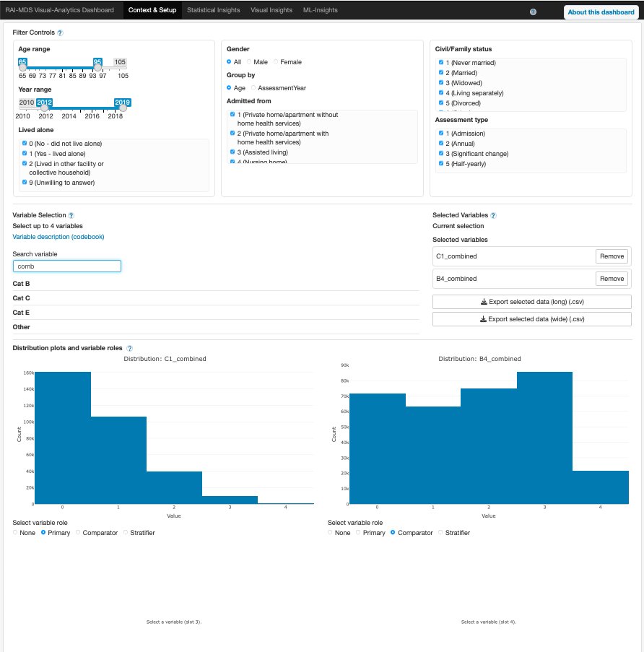The width and height of the screenshot is (644, 652).
Task: Select the Context & Setup tab
Action: pos(152,10)
